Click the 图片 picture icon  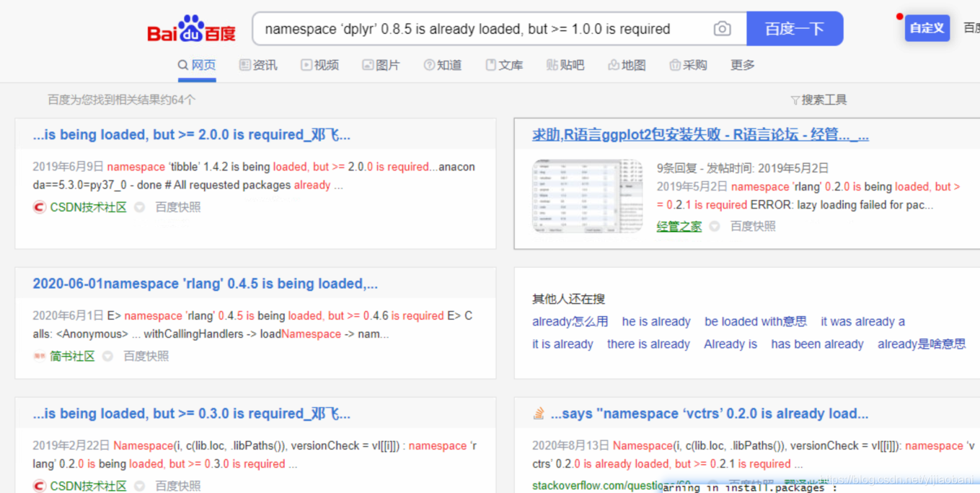[367, 65]
